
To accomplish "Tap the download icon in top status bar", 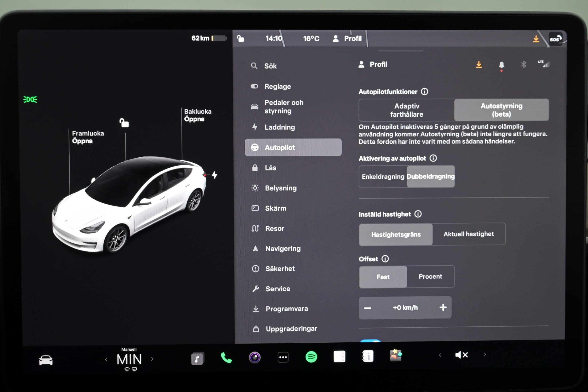I will tap(536, 39).
